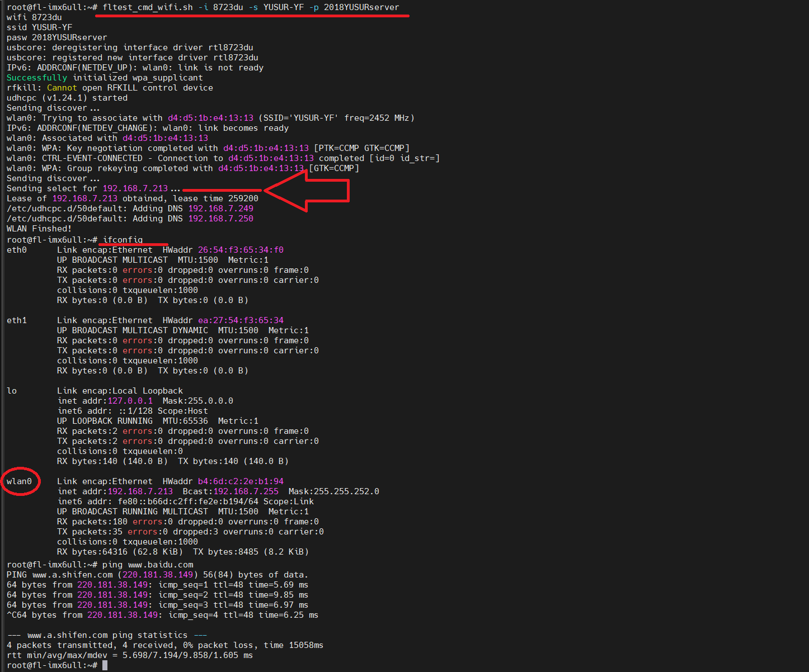
Task: Click the 'wifi 8723du' output line
Action: 34,17
